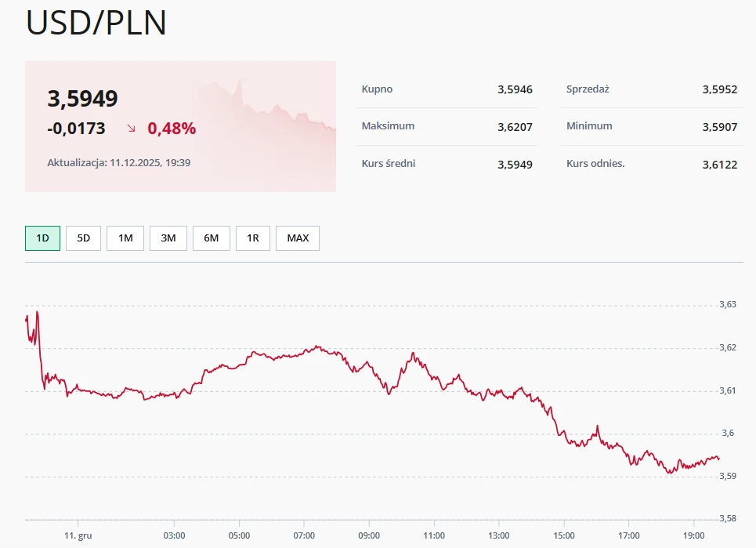
Task: Select the 1R yearly timeframe
Action: point(252,238)
